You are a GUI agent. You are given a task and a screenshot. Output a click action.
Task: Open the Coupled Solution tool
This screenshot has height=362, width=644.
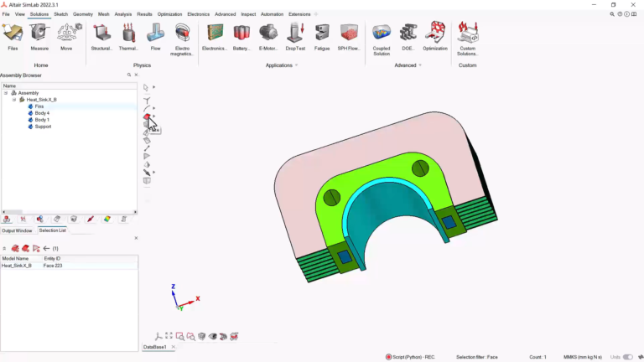(382, 39)
